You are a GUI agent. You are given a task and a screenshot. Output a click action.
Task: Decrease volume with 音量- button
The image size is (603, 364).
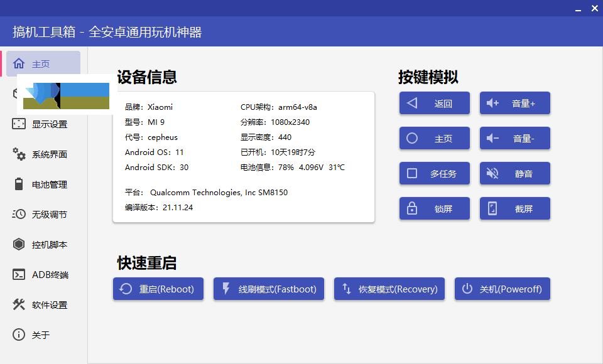[515, 138]
